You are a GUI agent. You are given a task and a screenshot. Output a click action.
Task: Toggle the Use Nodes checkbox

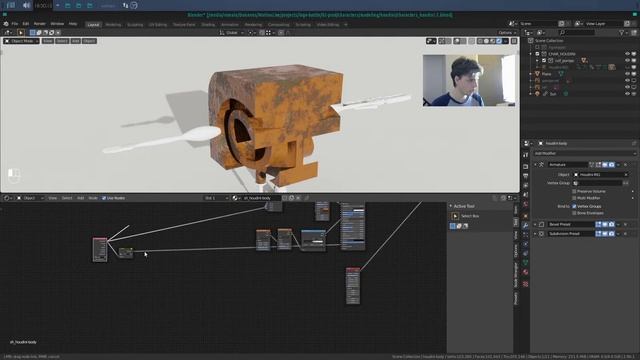pos(104,198)
